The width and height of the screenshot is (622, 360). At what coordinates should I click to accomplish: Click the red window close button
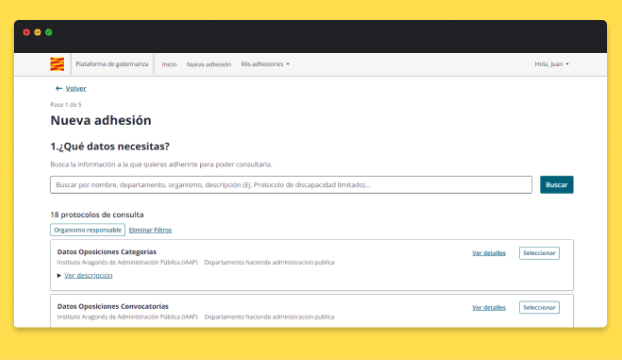pyautogui.click(x=27, y=32)
